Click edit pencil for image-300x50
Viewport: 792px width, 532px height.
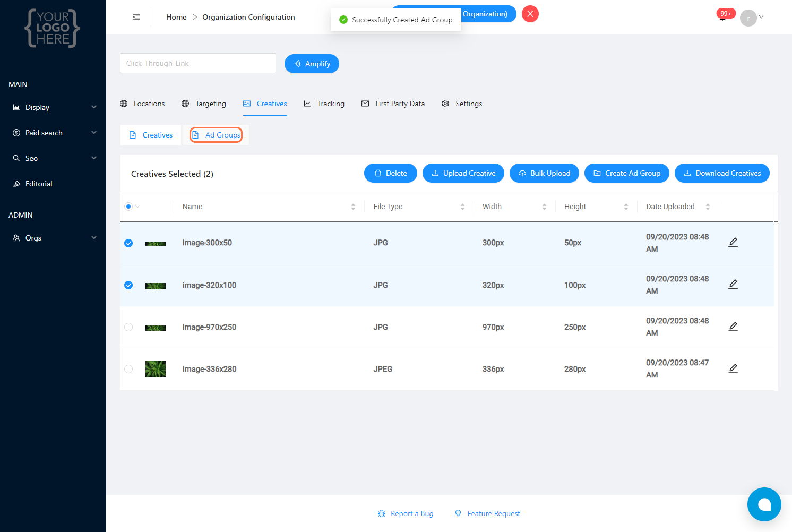click(733, 242)
